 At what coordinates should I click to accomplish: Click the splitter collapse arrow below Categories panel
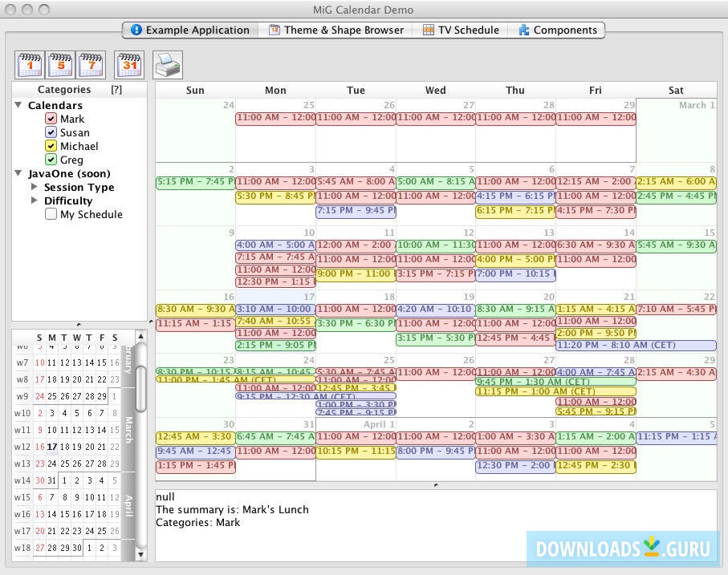79,325
